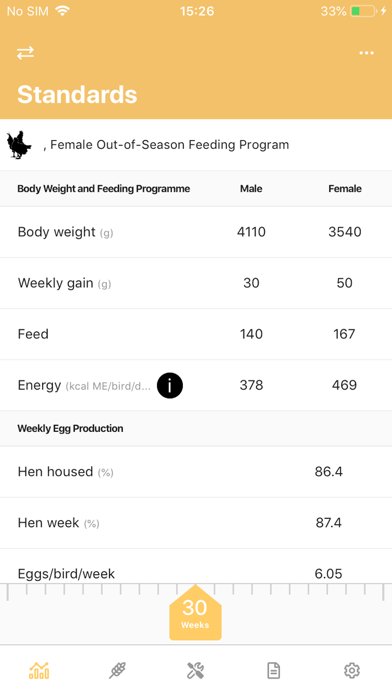Open the settings gear tab
Screen dimensions: 392x696
pyautogui.click(x=352, y=670)
